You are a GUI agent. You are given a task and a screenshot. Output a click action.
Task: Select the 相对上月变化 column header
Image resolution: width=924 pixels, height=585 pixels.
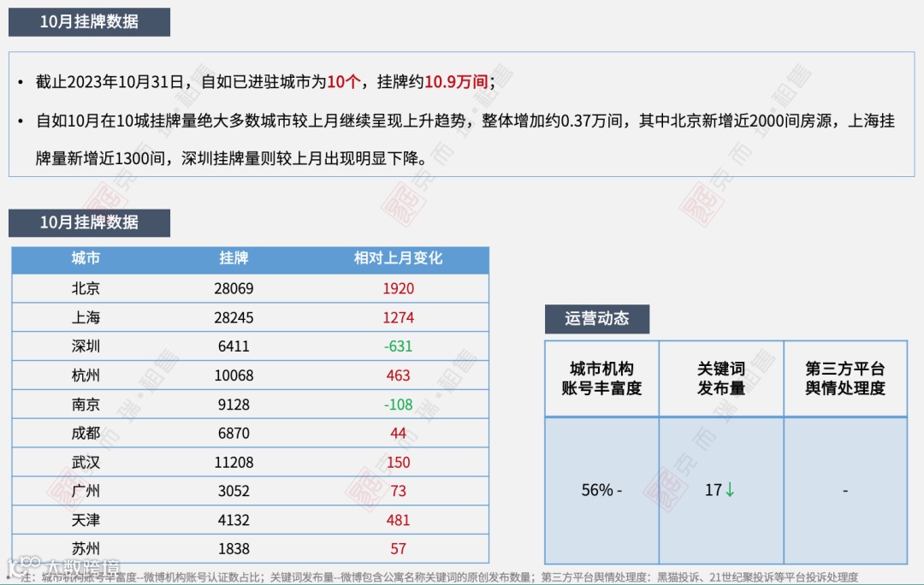pos(399,258)
